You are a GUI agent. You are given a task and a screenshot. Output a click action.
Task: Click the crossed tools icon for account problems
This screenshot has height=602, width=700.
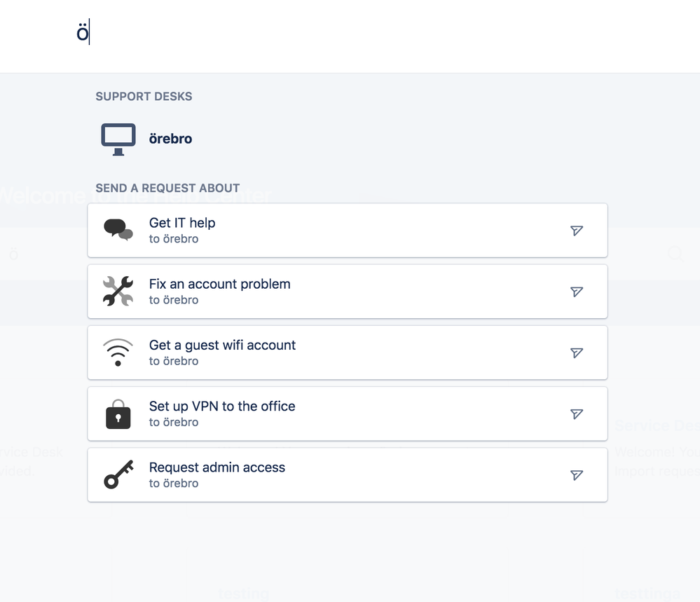pos(118,290)
